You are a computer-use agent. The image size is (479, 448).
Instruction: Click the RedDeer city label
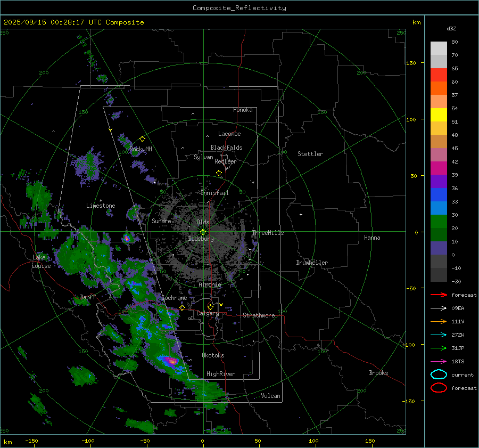coord(226,161)
